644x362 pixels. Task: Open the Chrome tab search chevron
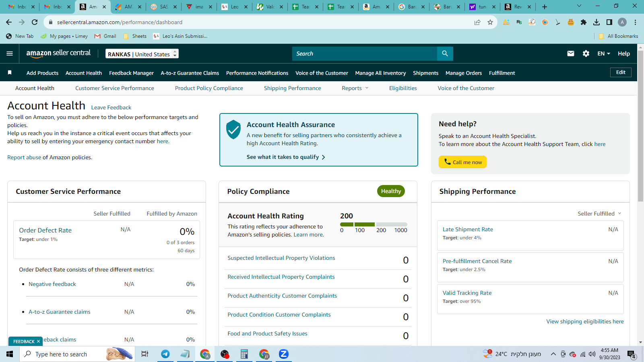click(579, 6)
